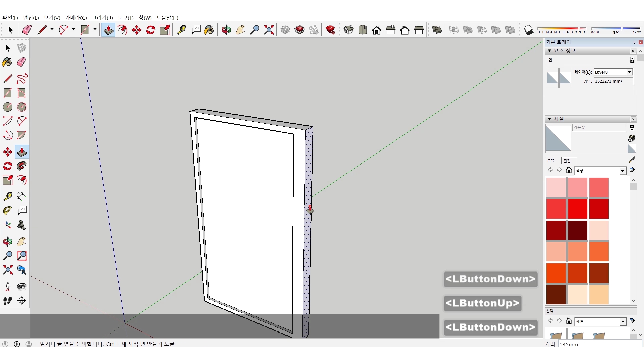644x362 pixels.
Task: Pick the bright red color swatch
Action: tap(577, 208)
